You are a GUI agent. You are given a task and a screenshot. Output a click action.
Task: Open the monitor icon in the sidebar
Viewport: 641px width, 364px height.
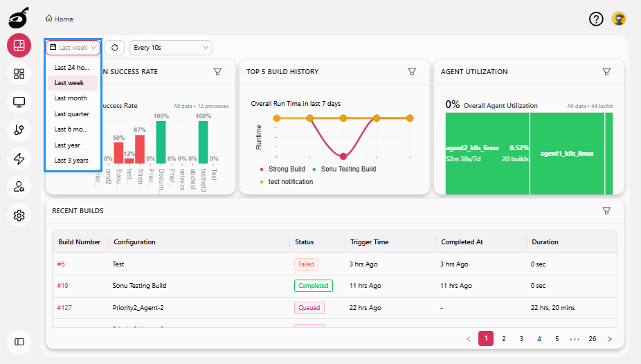pos(19,102)
